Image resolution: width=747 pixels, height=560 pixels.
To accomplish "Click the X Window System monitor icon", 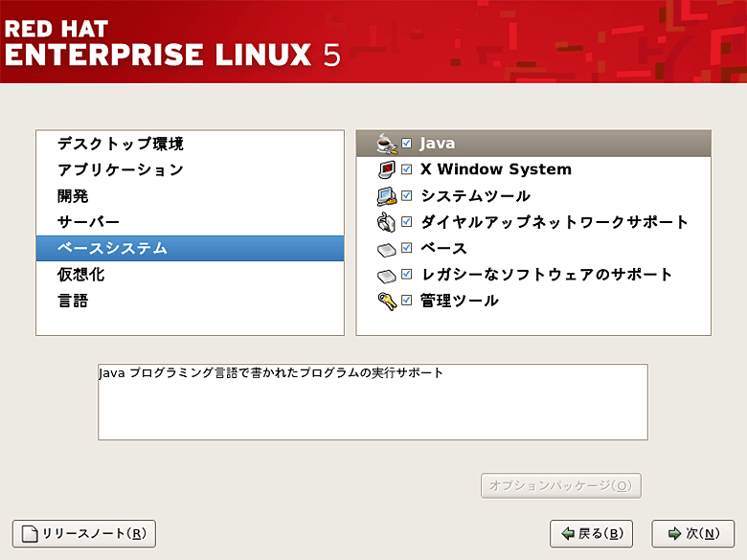I will [386, 169].
